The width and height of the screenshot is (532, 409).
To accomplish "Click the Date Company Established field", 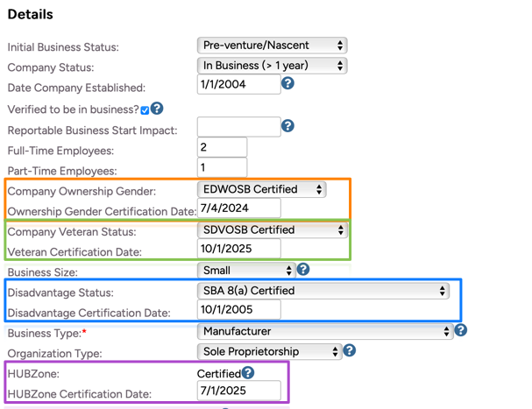I will [x=238, y=85].
